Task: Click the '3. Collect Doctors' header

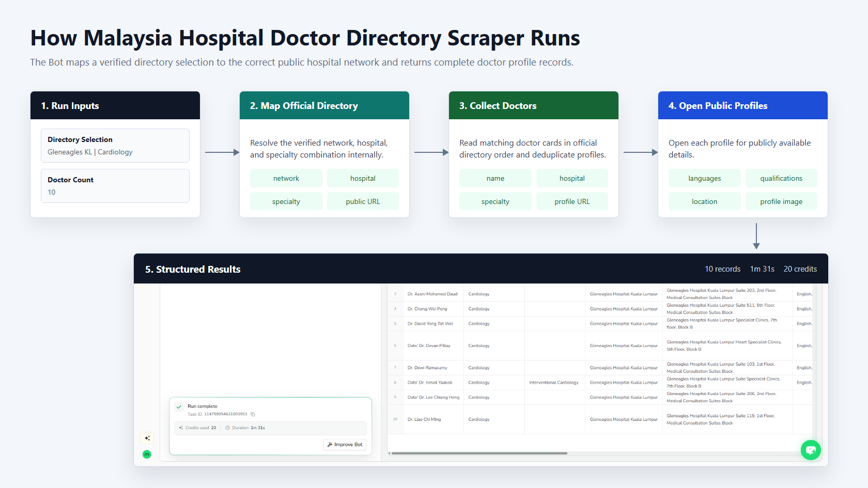Action: coord(534,105)
